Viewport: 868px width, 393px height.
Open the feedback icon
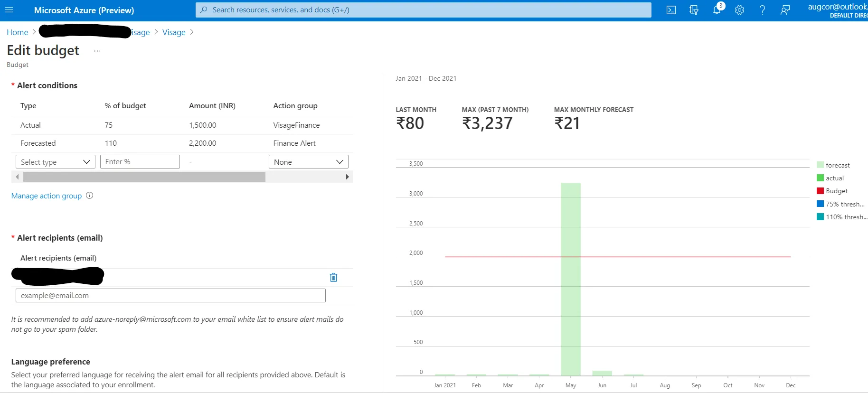coord(785,10)
